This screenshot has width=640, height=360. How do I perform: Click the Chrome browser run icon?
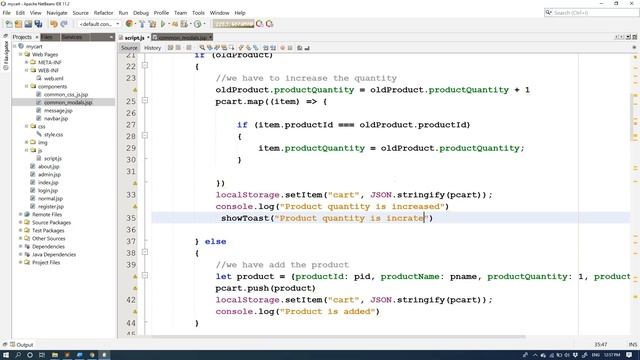coord(129,24)
